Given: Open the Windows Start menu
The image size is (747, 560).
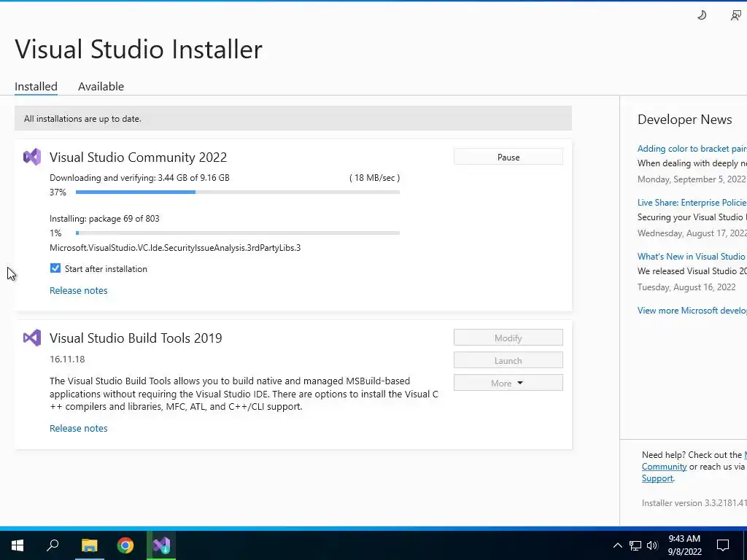Looking at the screenshot, I should pyautogui.click(x=18, y=545).
